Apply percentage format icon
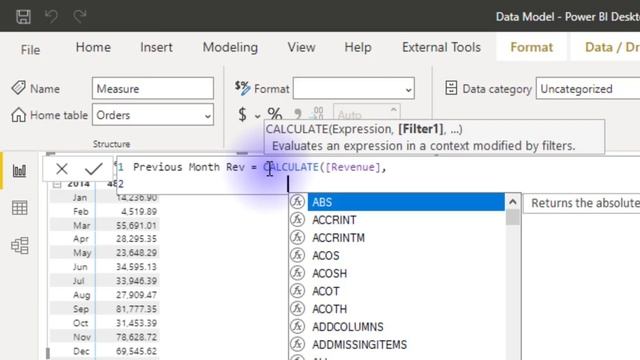 point(275,114)
